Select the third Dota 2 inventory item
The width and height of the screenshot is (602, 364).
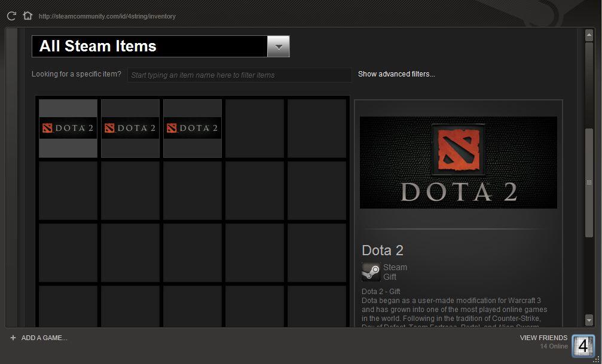point(192,129)
